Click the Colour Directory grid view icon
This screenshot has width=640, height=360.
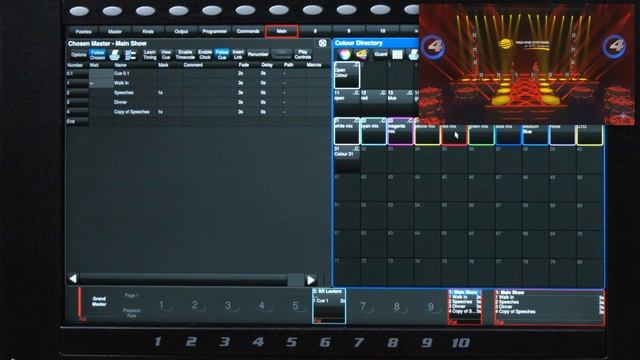tap(397, 55)
